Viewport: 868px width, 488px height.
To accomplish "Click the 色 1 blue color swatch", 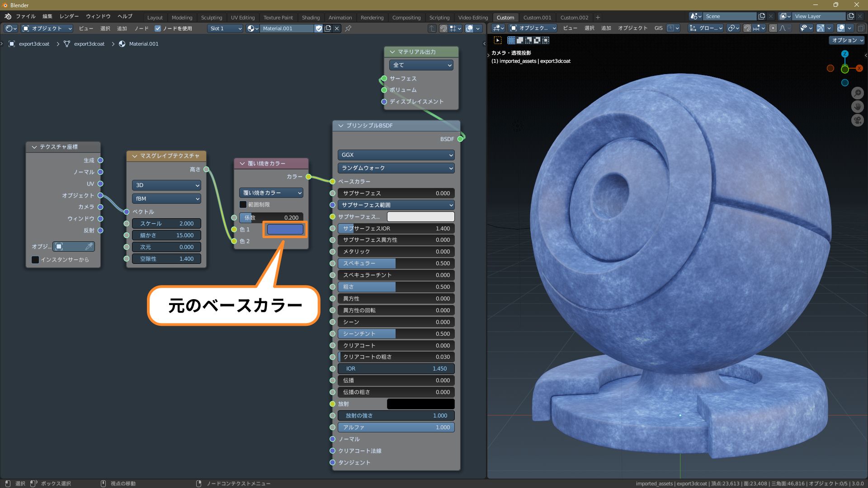I will click(285, 230).
